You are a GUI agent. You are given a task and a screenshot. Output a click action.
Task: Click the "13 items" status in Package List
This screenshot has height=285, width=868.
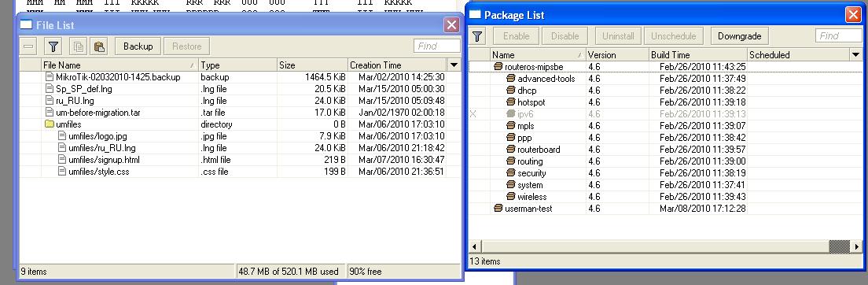pyautogui.click(x=485, y=261)
